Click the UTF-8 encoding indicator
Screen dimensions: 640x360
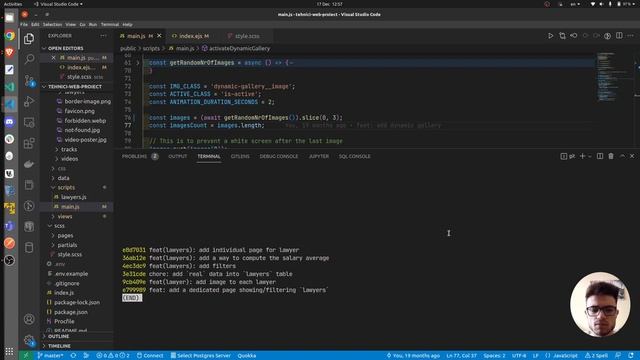coord(519,356)
